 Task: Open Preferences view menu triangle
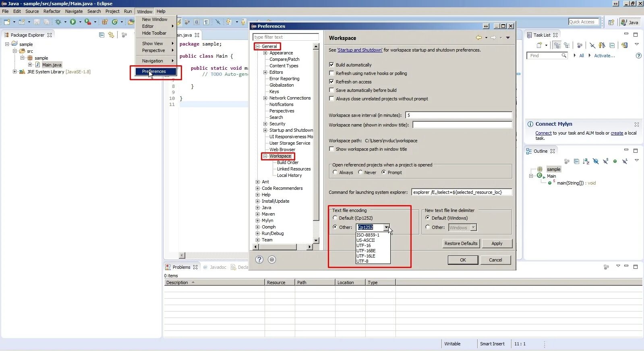508,37
